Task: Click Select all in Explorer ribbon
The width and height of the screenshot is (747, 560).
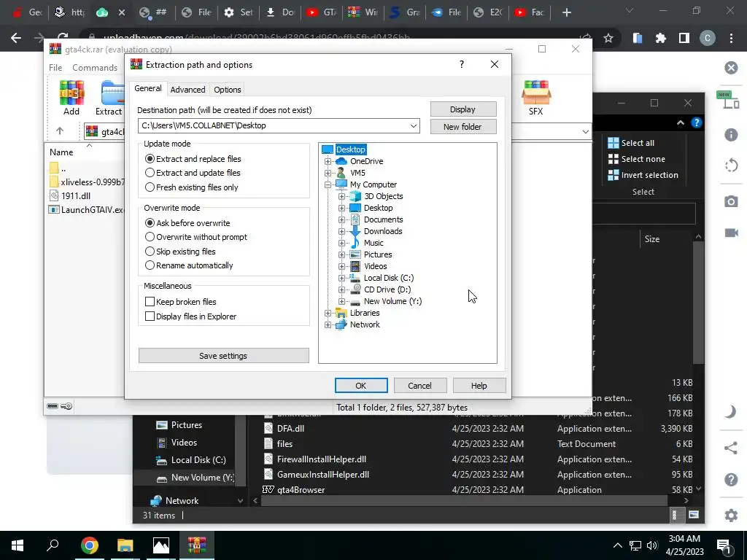Action: [x=631, y=143]
